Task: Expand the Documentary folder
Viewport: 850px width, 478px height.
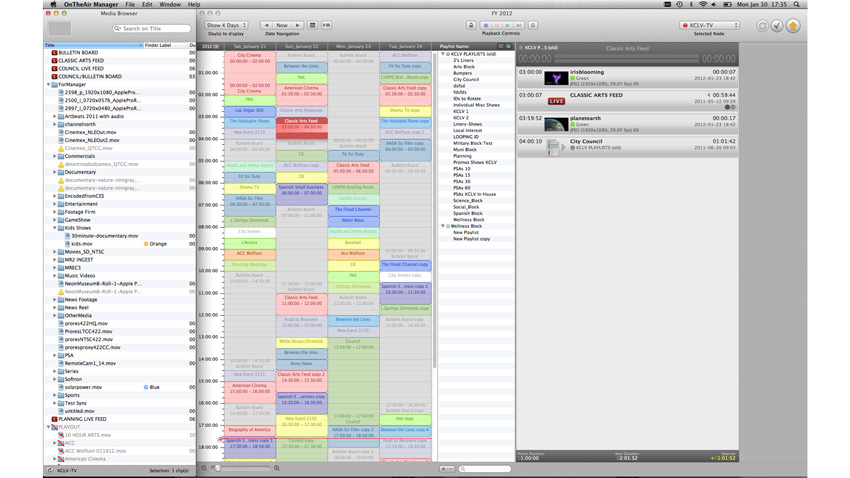Action: click(54, 172)
